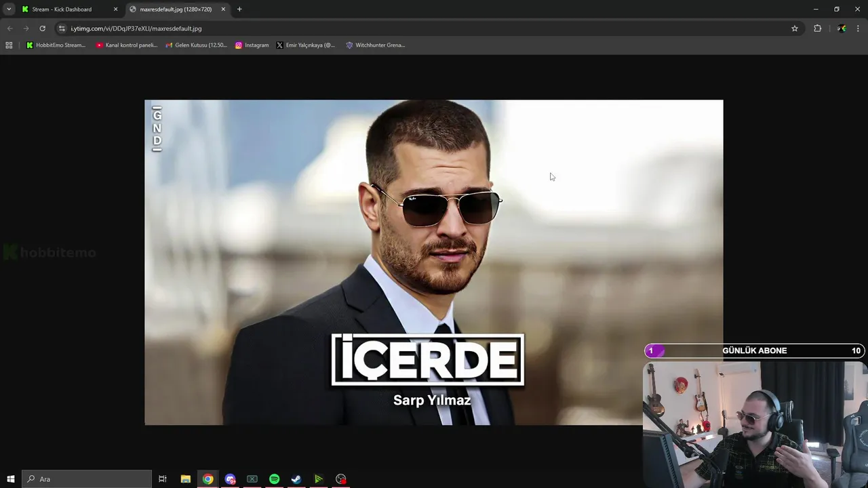This screenshot has width=868, height=488.
Task: Open the Witchhunter Grena bookmark
Action: pyautogui.click(x=376, y=45)
